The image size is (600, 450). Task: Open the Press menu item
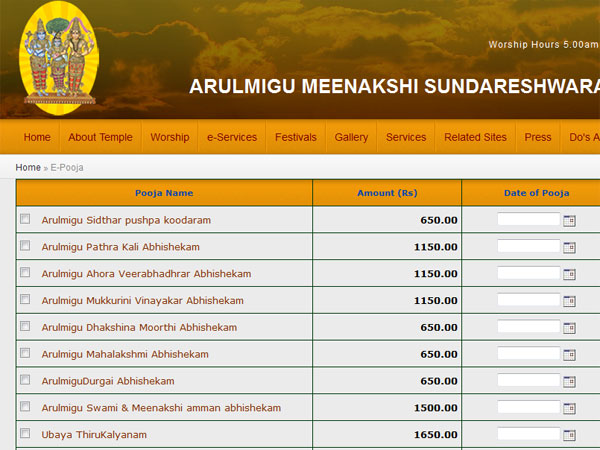point(538,137)
